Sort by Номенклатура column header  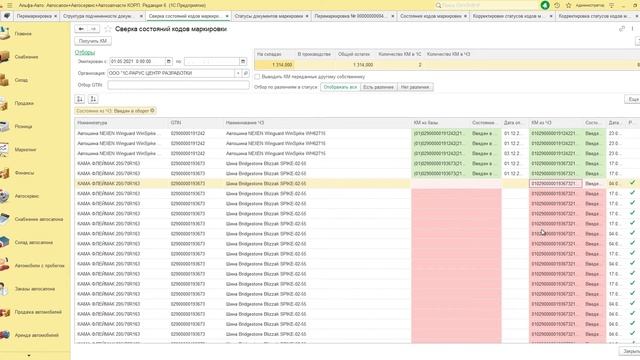92,122
